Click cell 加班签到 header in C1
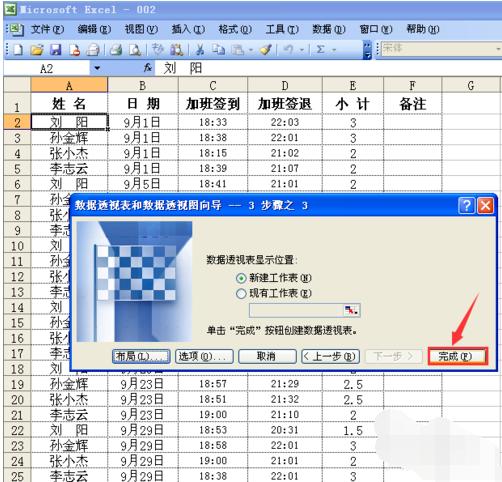 [x=213, y=104]
